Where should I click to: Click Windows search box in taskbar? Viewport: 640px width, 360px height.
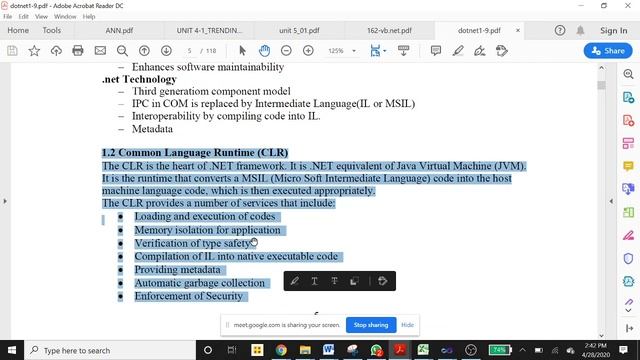(110, 350)
